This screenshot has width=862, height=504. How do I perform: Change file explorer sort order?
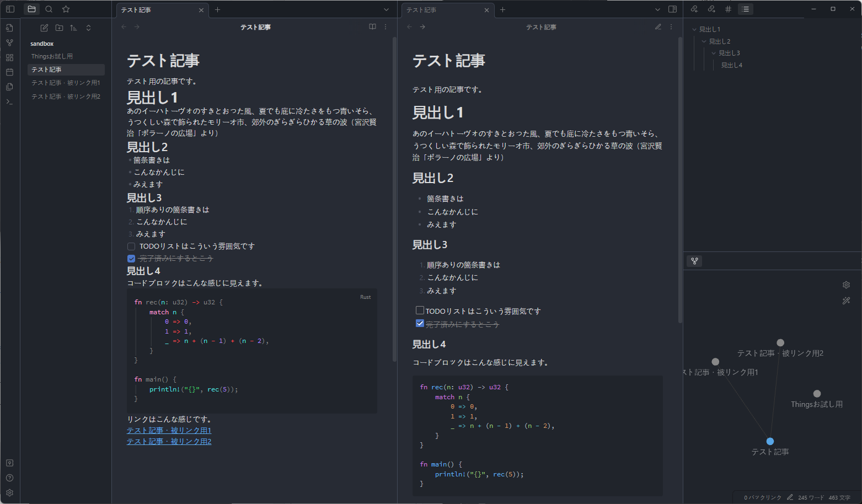click(x=73, y=28)
